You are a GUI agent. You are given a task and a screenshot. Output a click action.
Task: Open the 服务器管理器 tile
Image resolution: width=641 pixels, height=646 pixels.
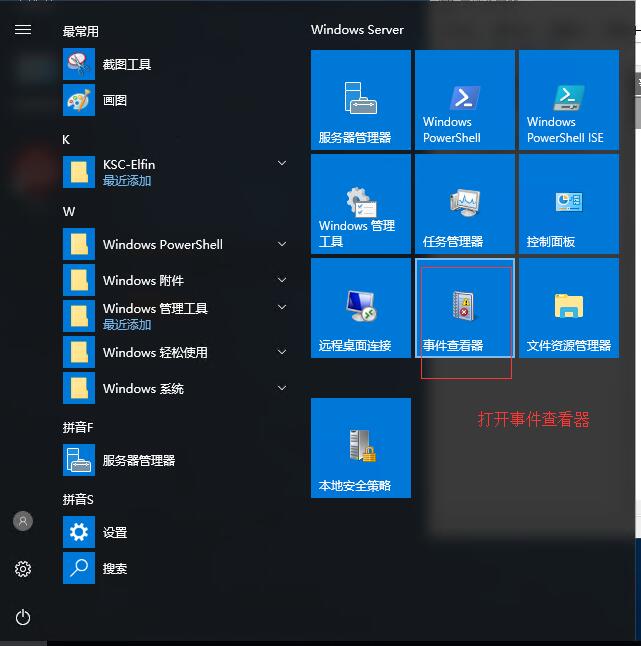pos(361,100)
